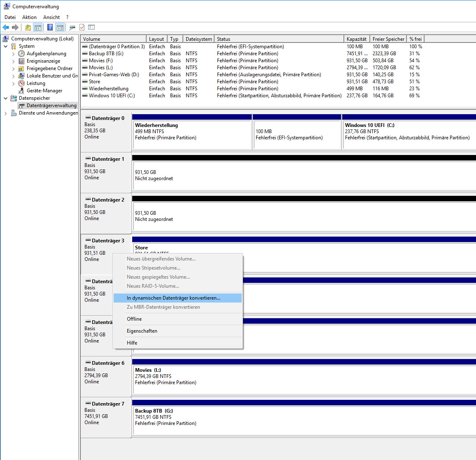This screenshot has height=460, width=476.
Task: Open the blue question mark Help icon
Action: [50, 27]
